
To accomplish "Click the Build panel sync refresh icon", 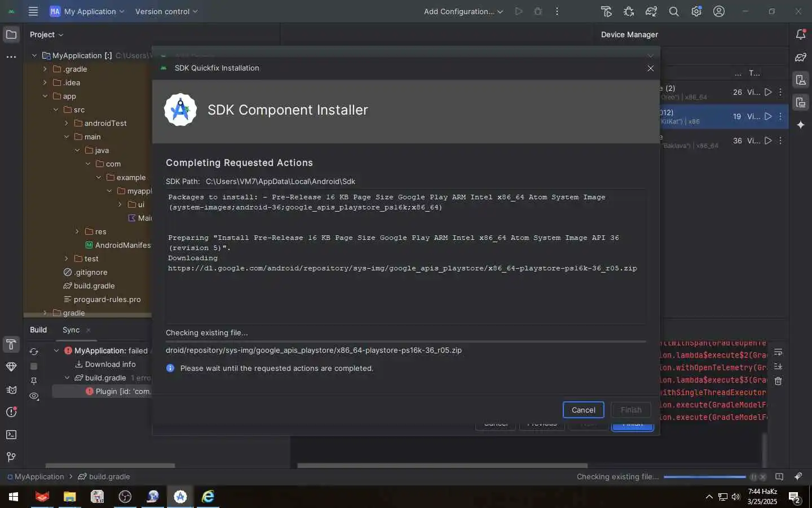I will (34, 352).
